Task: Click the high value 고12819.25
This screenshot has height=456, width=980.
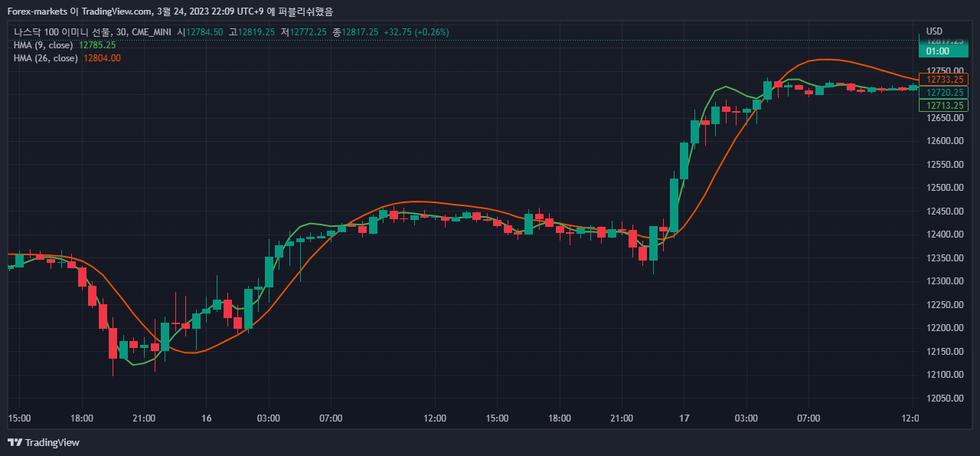Action: pos(252,32)
